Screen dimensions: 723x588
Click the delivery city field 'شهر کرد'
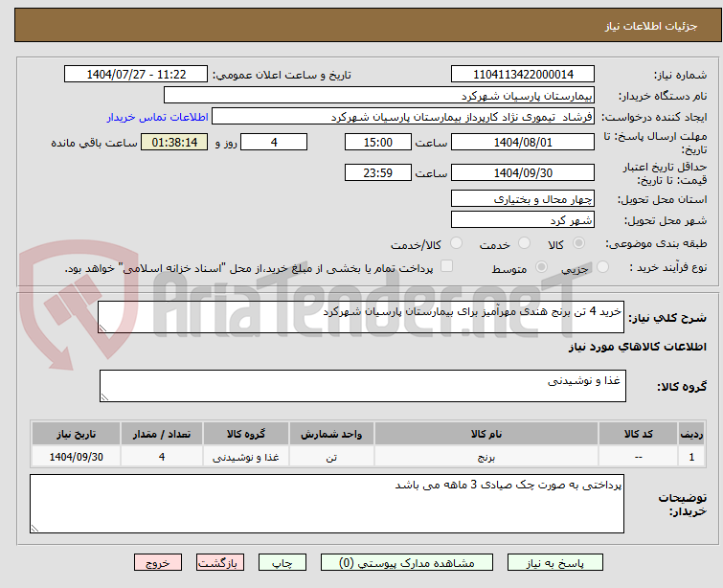tap(523, 220)
